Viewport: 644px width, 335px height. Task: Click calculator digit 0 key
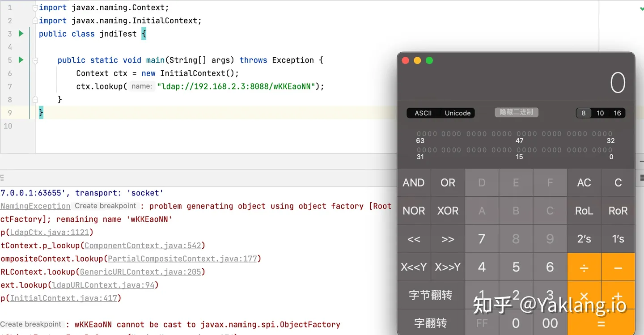point(516,322)
